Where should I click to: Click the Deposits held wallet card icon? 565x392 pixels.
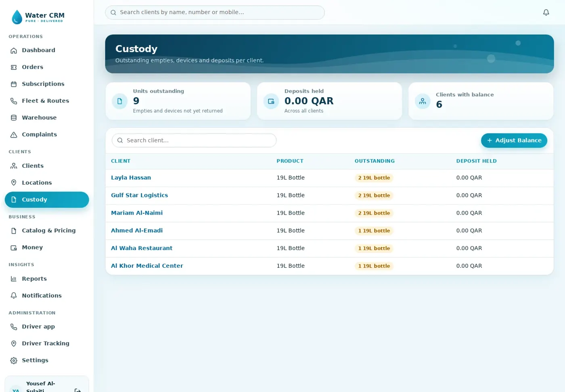(x=271, y=101)
